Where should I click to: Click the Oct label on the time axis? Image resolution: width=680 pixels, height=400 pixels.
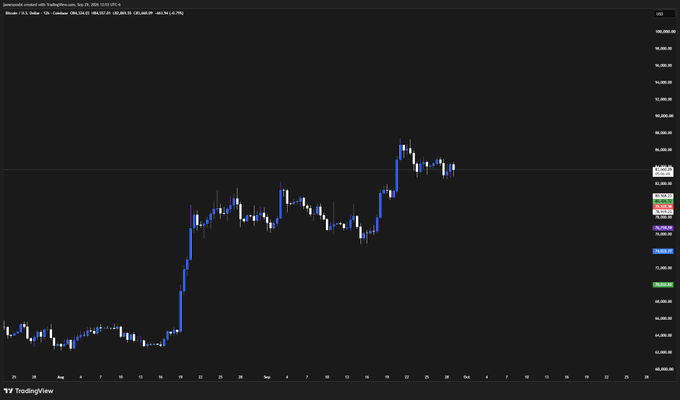coord(467,377)
